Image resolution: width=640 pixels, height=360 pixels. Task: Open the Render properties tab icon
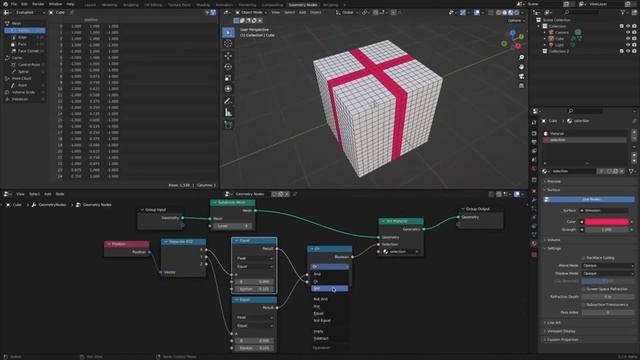(x=534, y=133)
